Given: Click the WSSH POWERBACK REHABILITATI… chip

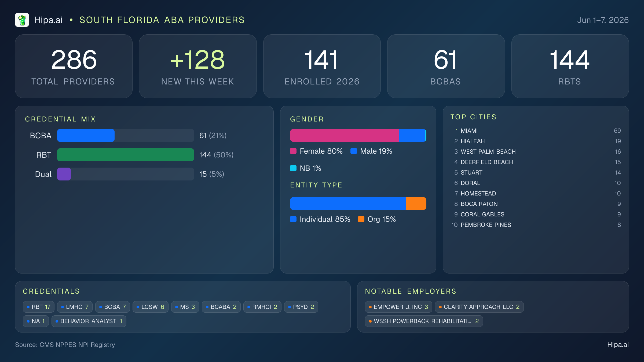Looking at the screenshot, I should coord(424,321).
